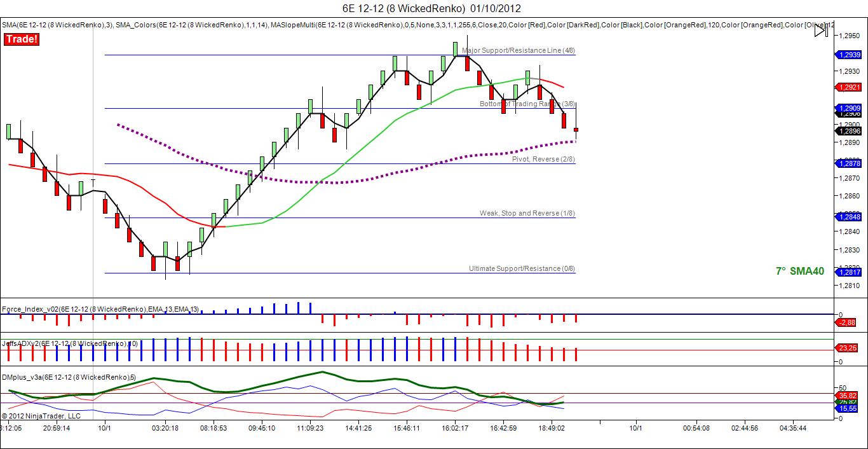Click the 18:49:02 time axis label
Viewport: 868px width, 449px height.
coord(550,428)
